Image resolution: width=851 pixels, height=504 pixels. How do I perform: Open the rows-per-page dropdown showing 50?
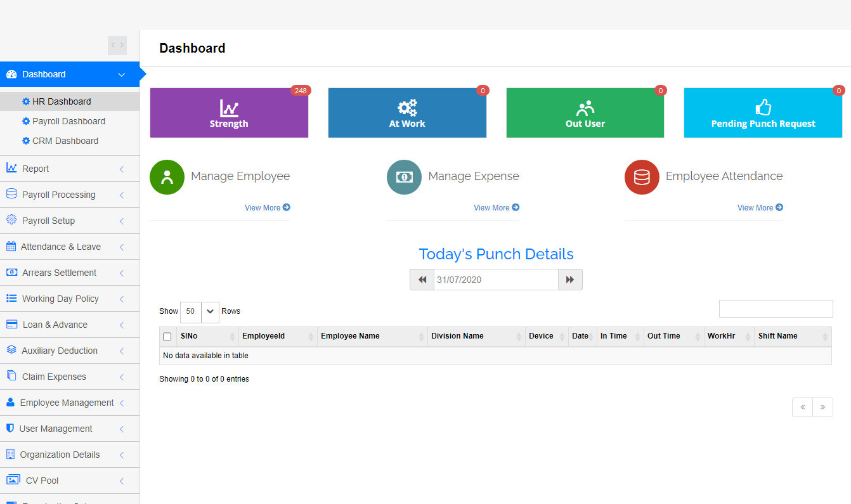[199, 312]
